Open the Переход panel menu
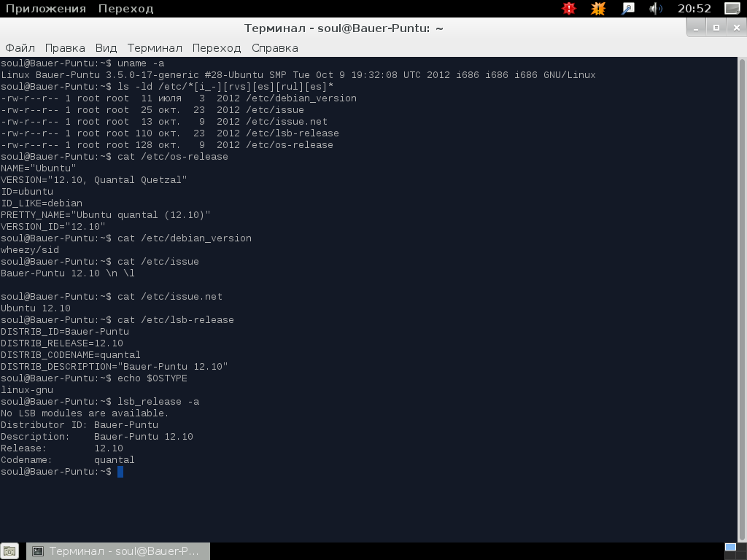Screen dimensions: 747x560 point(125,9)
